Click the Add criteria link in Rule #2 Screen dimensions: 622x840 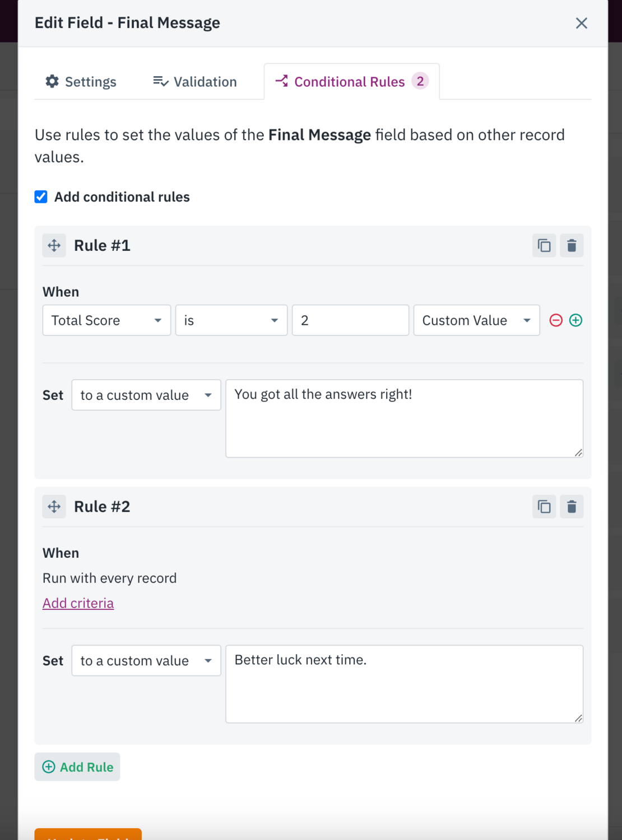tap(78, 603)
